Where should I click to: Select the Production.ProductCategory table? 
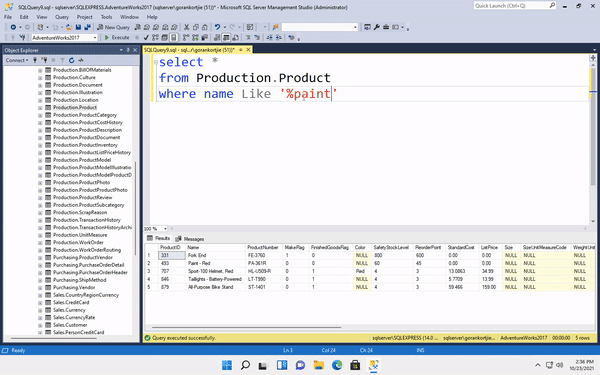pos(85,115)
